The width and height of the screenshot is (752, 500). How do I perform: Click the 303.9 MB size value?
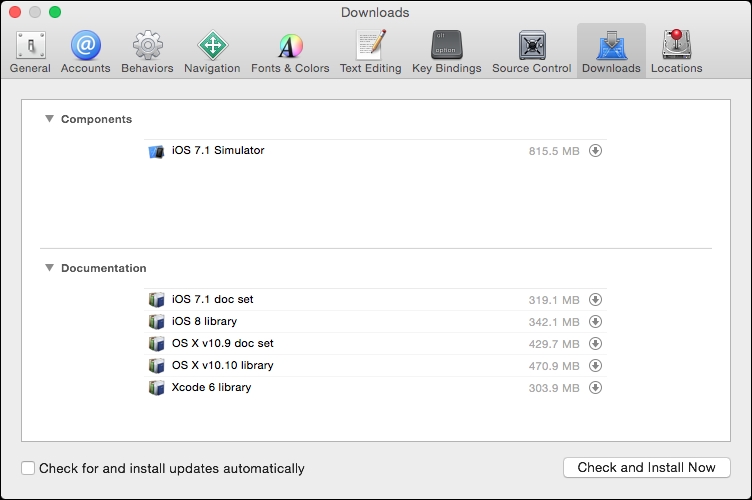pyautogui.click(x=554, y=389)
